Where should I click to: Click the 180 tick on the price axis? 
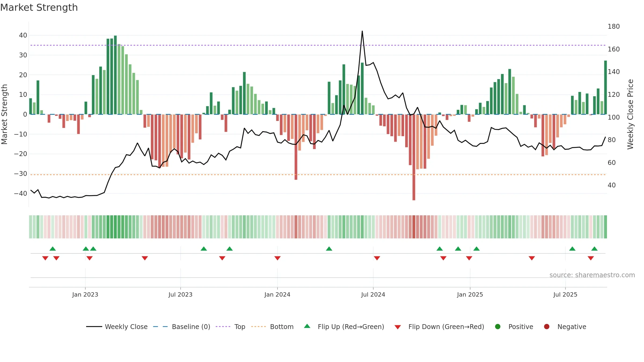(614, 27)
